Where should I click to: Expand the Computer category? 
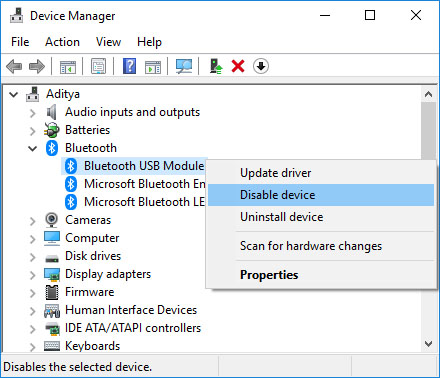pos(32,239)
